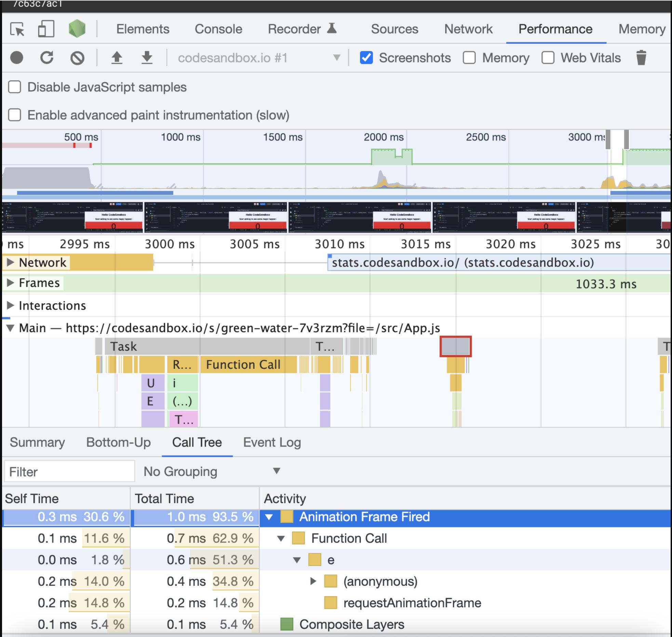Image resolution: width=672 pixels, height=637 pixels.
Task: Click the load profile upload arrow
Action: [117, 58]
